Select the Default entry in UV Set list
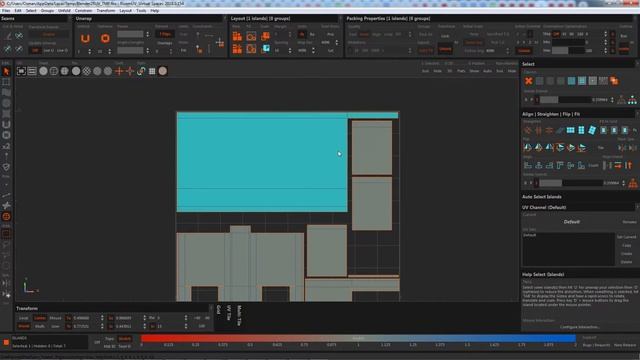Viewport: 640px width, 360px height. (529, 236)
